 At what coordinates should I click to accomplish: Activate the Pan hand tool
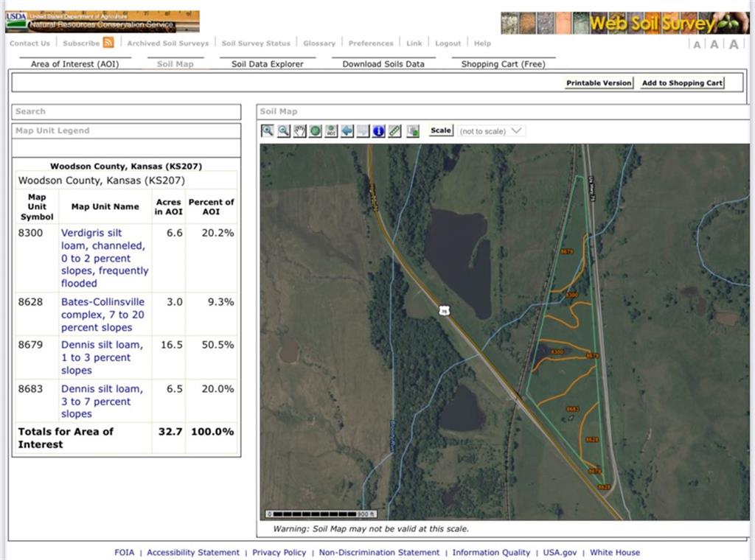tap(299, 130)
